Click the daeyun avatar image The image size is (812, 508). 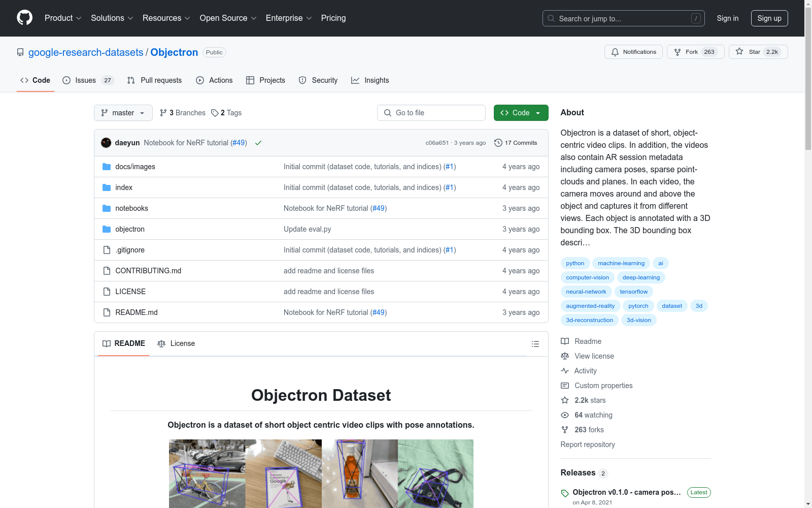(106, 143)
